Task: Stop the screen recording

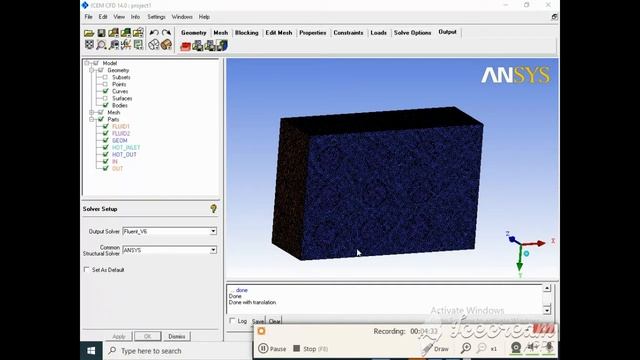Action: [311, 349]
